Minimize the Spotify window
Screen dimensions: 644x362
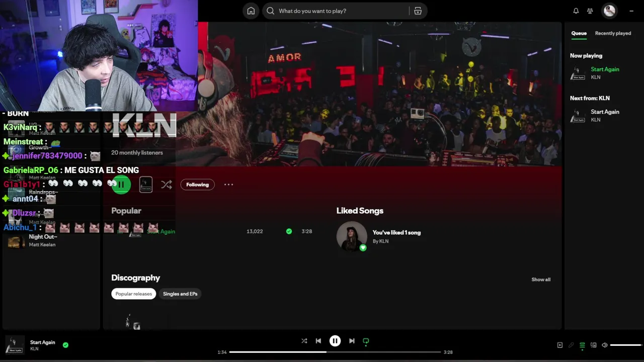(x=631, y=11)
